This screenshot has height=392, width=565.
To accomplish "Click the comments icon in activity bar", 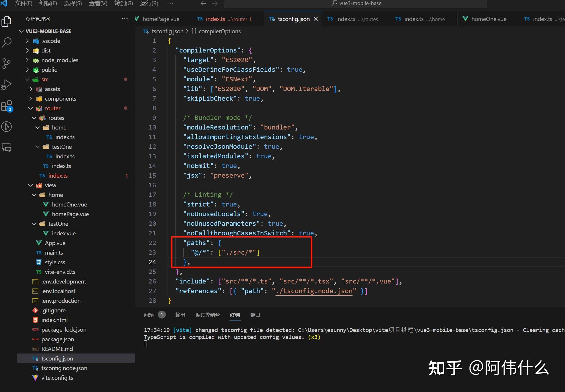I will coord(7,147).
